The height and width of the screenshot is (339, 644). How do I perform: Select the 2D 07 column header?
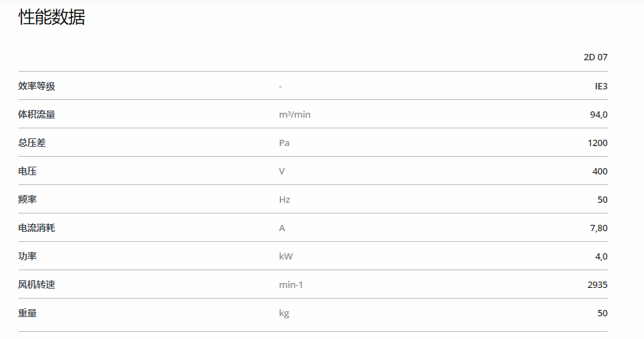pyautogui.click(x=595, y=57)
